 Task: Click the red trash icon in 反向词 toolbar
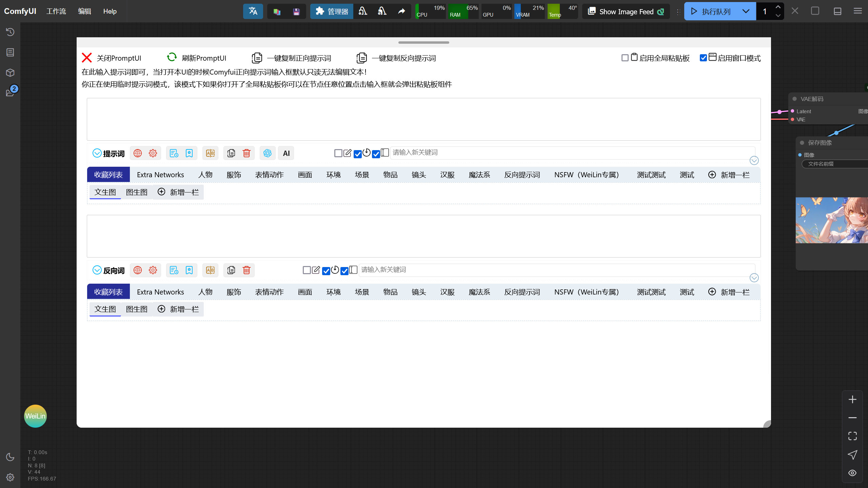click(x=246, y=270)
